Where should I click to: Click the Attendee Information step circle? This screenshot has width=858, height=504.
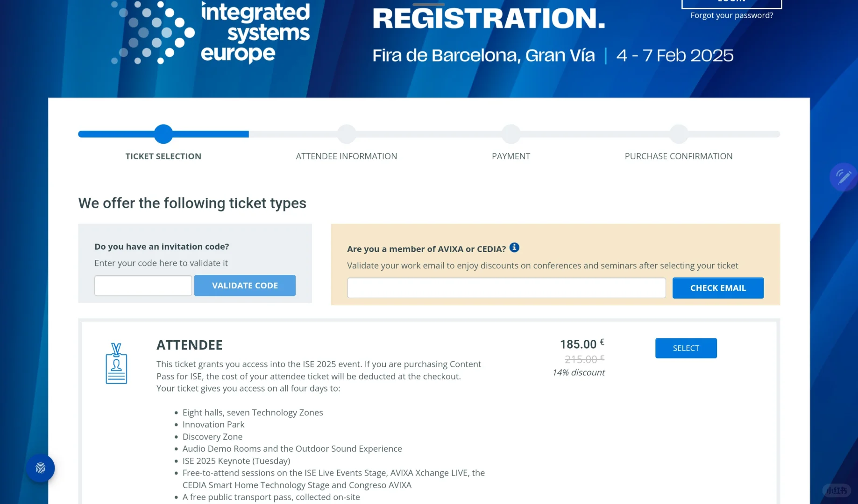[347, 134]
